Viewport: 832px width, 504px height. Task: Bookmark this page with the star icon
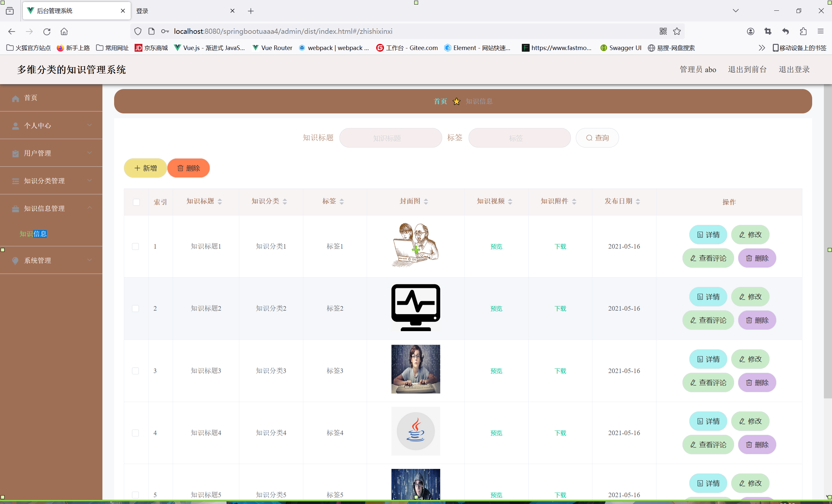pyautogui.click(x=677, y=32)
